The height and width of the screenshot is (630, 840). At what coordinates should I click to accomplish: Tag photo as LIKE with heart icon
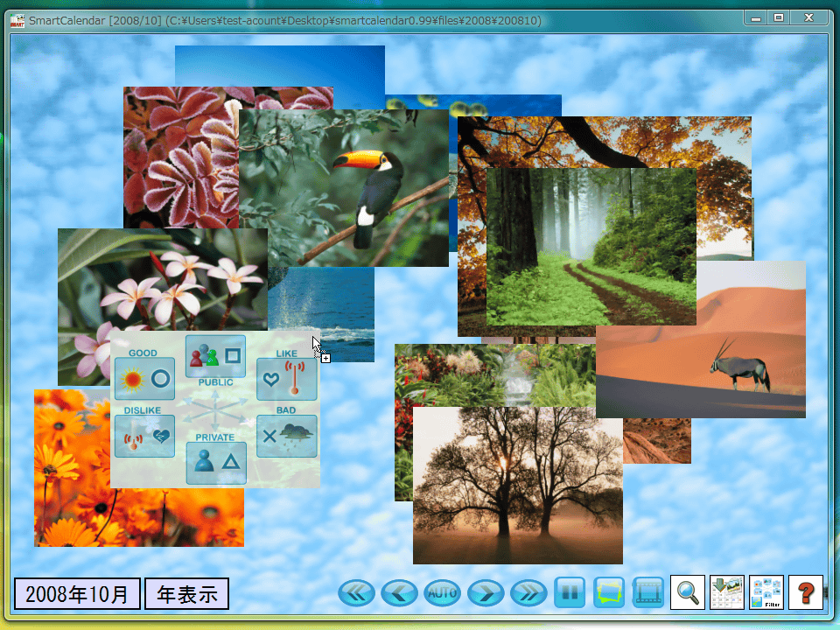click(287, 379)
